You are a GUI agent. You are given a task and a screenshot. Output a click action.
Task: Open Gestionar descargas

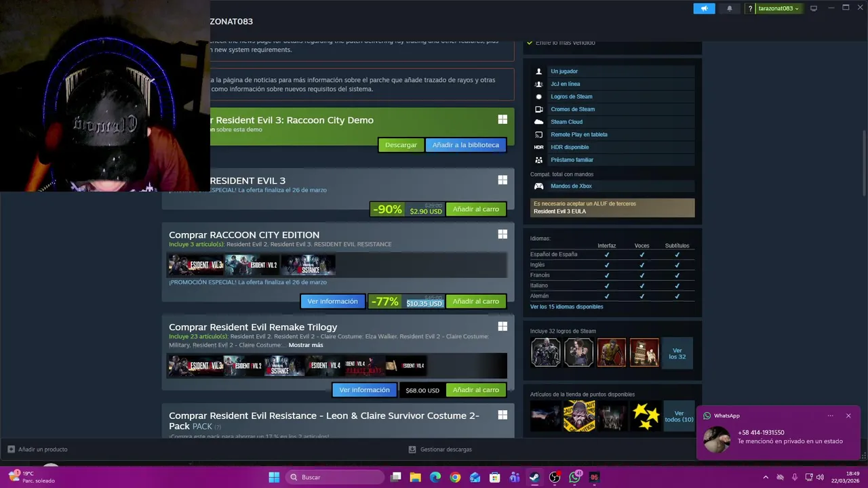pyautogui.click(x=440, y=449)
